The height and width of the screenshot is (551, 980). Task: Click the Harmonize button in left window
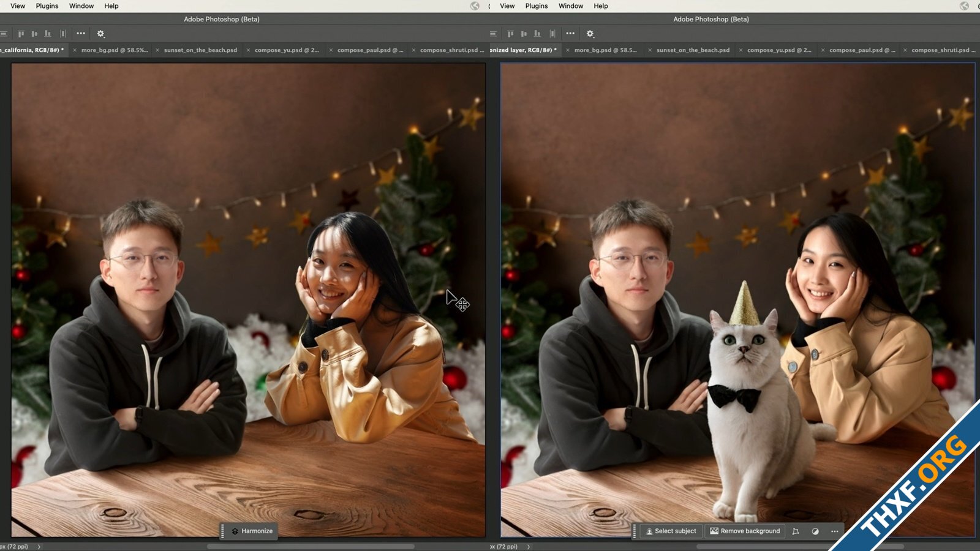(252, 531)
